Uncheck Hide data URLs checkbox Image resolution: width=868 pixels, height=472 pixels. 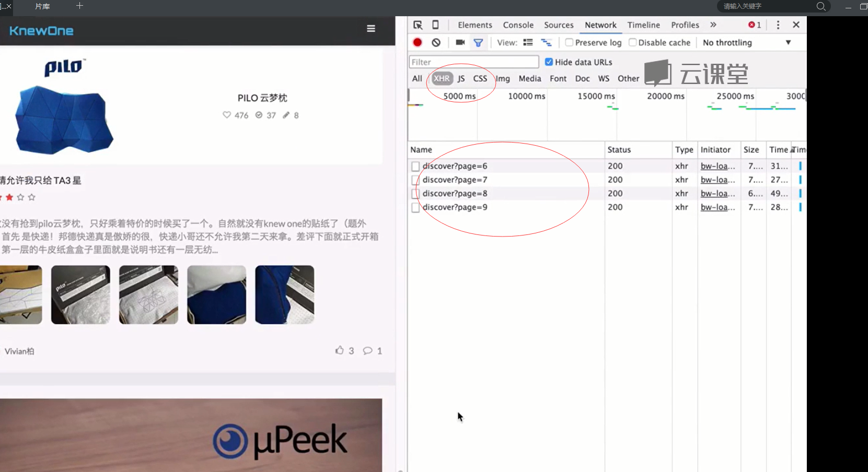[x=549, y=62]
